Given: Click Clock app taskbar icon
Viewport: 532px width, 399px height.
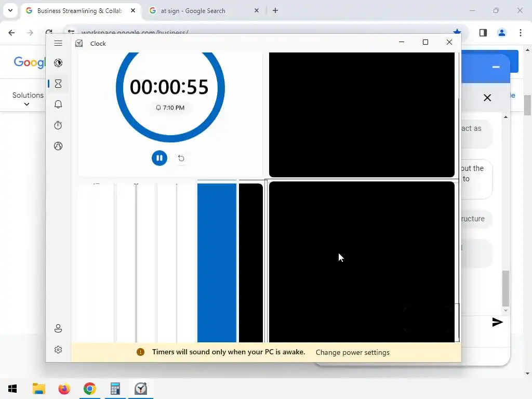Looking at the screenshot, I should (140, 389).
